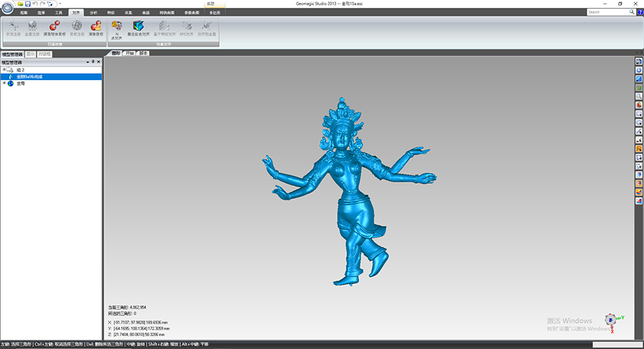The image size is (644, 349).
Task: Switch to the 多边形 ribbon tab
Action: [215, 12]
